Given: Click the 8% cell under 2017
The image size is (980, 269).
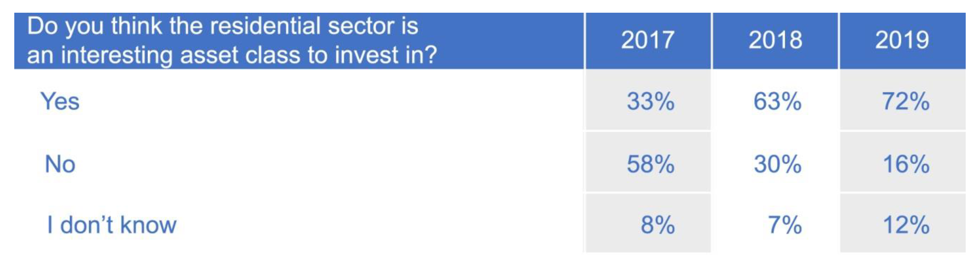Looking at the screenshot, I should (657, 225).
